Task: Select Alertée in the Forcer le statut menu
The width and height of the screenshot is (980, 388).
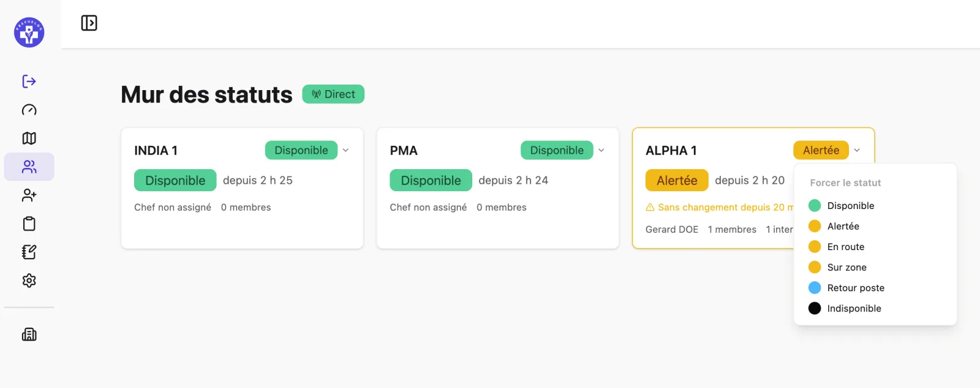Action: [875, 226]
